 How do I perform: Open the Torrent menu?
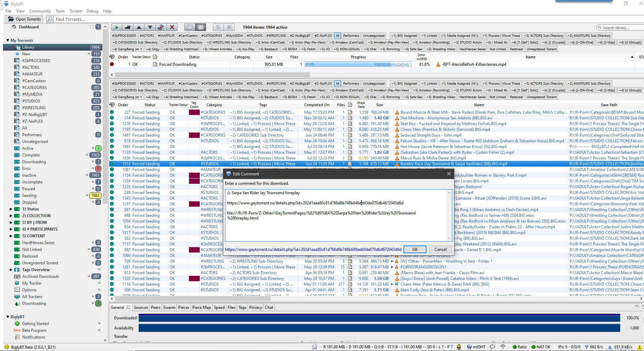(75, 11)
